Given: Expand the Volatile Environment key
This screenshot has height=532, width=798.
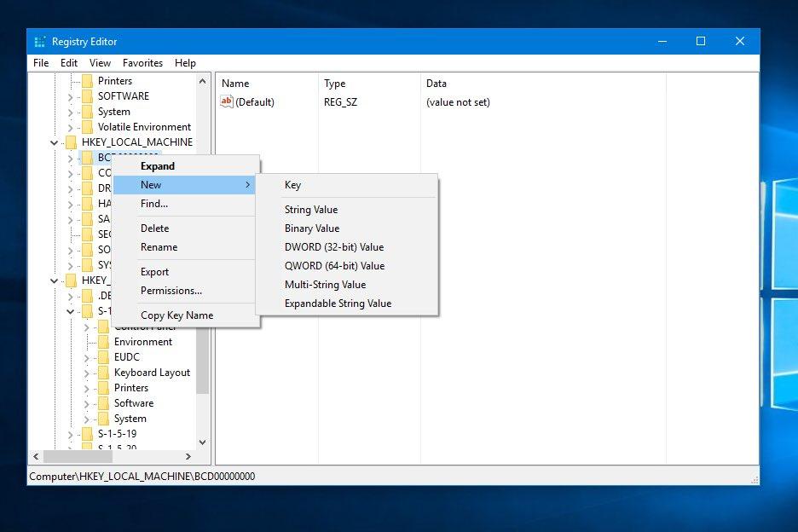Looking at the screenshot, I should pyautogui.click(x=70, y=127).
